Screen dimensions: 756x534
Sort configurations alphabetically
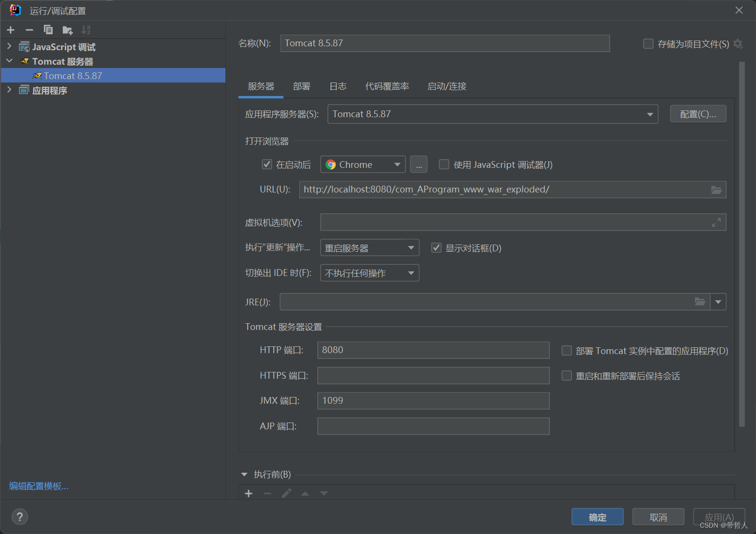point(86,30)
